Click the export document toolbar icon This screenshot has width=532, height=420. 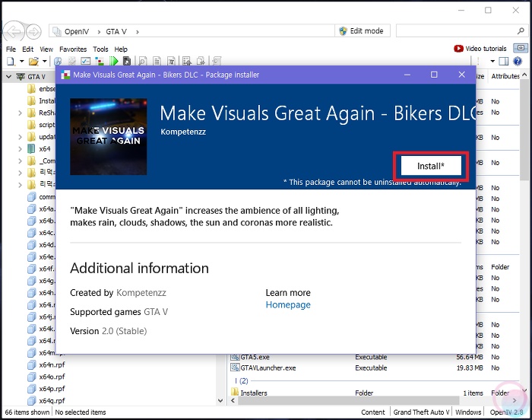(x=201, y=61)
